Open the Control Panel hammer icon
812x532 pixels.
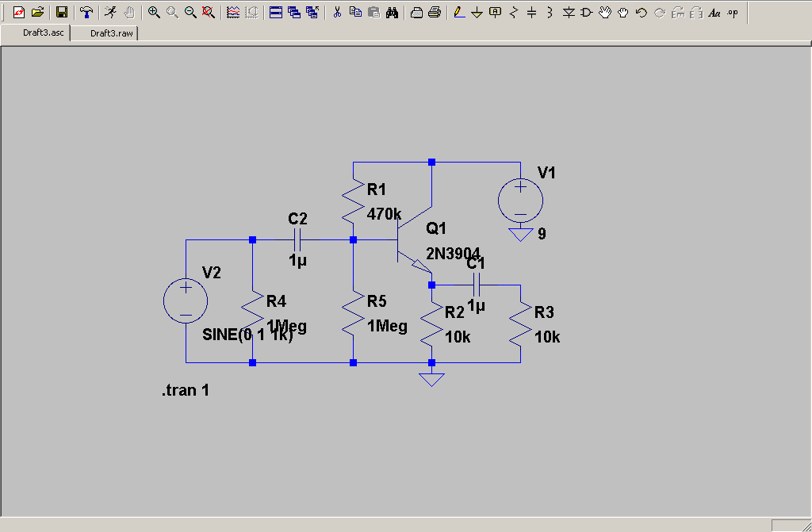tap(86, 12)
